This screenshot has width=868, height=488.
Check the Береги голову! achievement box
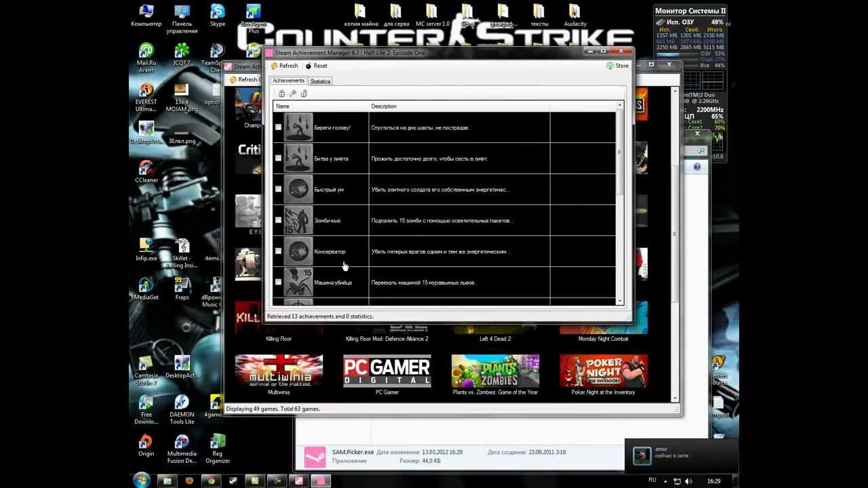[x=278, y=127]
